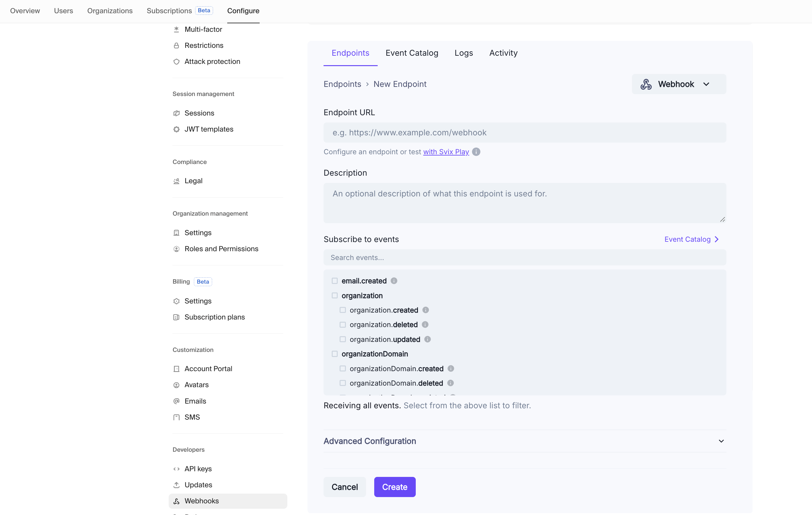This screenshot has width=812, height=515.
Task: Click the Emails at-sign icon
Action: click(176, 401)
